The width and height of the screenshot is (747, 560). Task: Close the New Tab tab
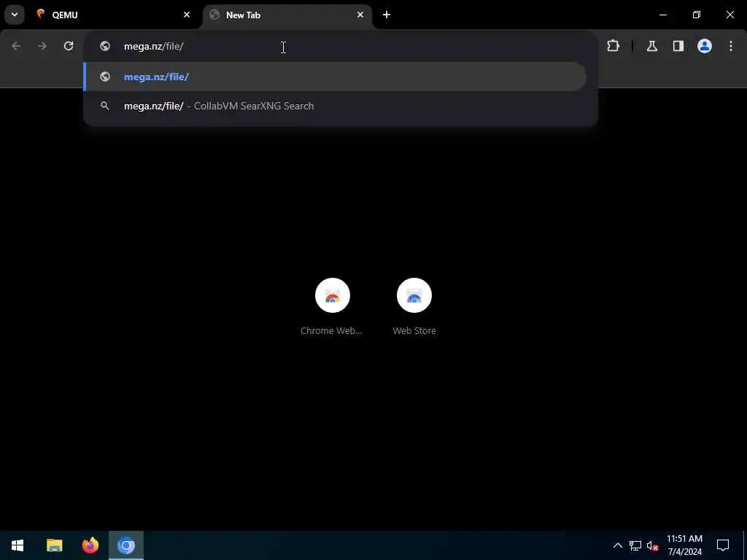click(360, 15)
